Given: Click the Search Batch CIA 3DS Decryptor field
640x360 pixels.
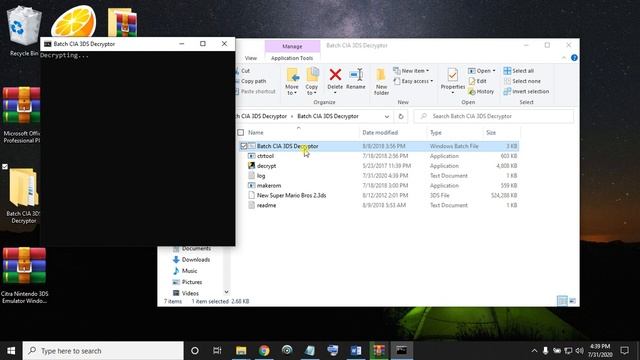Looking at the screenshot, I should (494, 116).
